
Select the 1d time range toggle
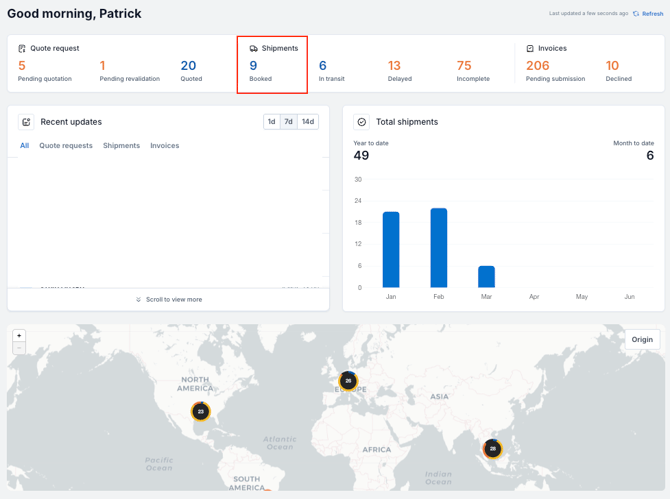tap(271, 122)
